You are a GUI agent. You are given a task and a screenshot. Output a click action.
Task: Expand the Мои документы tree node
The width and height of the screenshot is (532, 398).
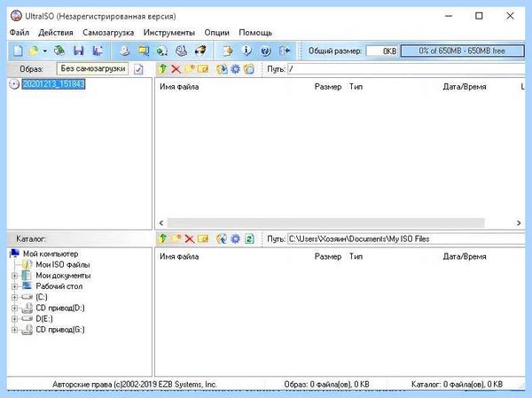[14, 276]
